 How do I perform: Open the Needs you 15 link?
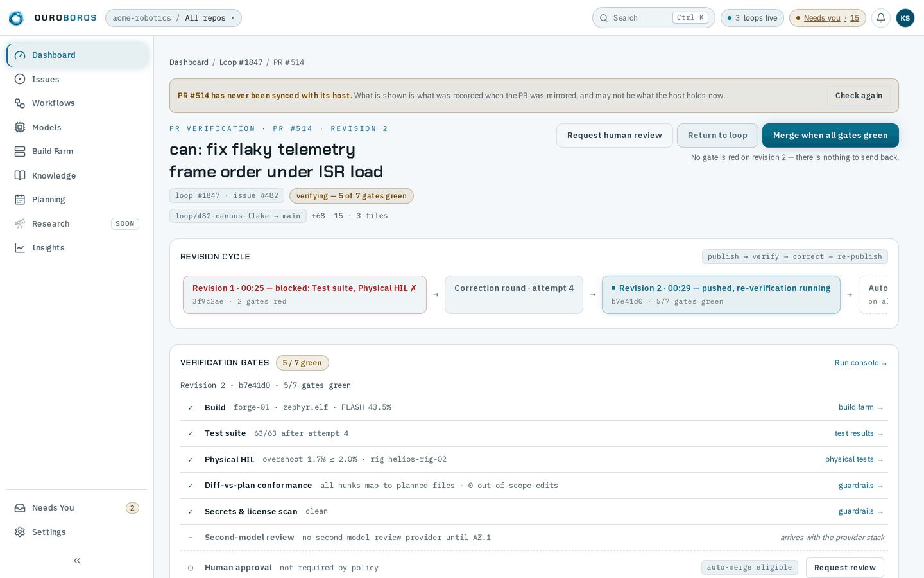click(x=827, y=18)
